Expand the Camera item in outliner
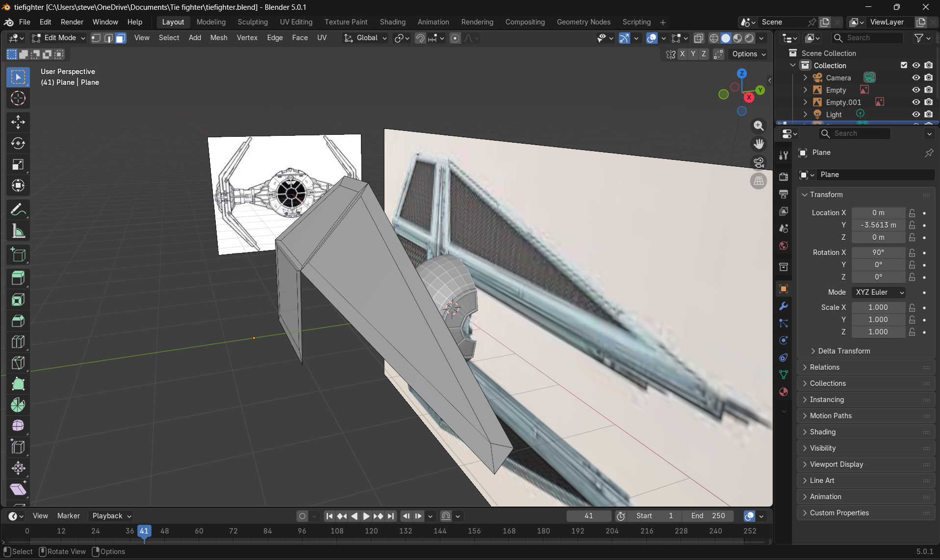Image resolution: width=940 pixels, height=560 pixels. coord(805,77)
